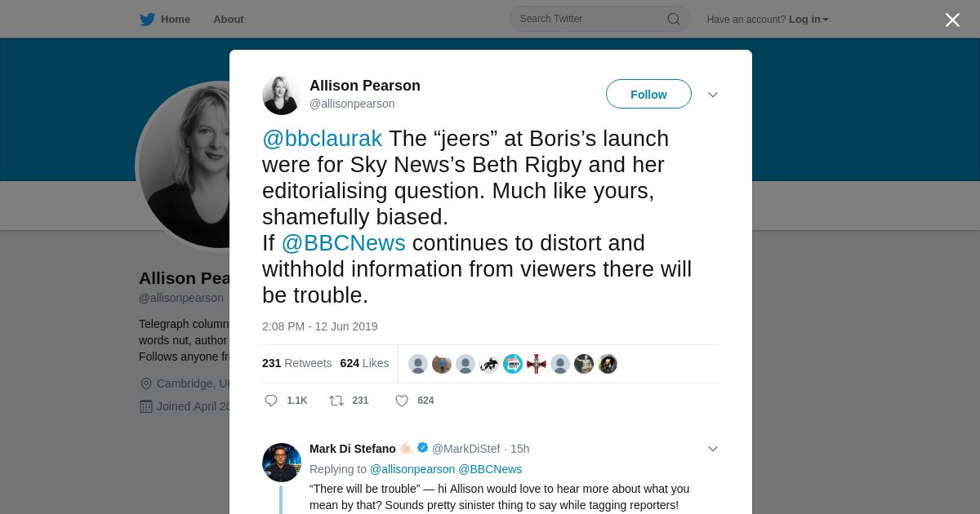Image resolution: width=980 pixels, height=514 pixels.
Task: View the 231 Retweets list
Action: click(x=296, y=363)
